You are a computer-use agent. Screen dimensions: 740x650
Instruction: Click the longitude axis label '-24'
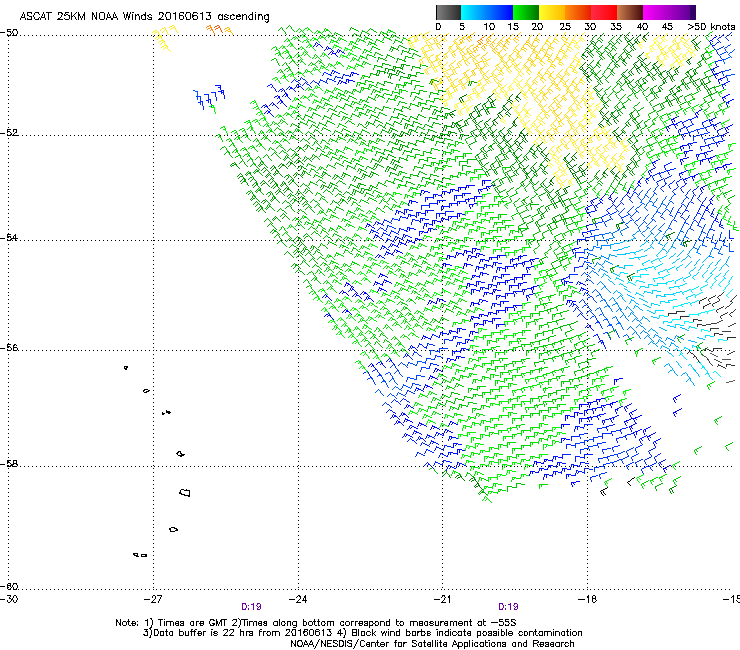(x=298, y=599)
